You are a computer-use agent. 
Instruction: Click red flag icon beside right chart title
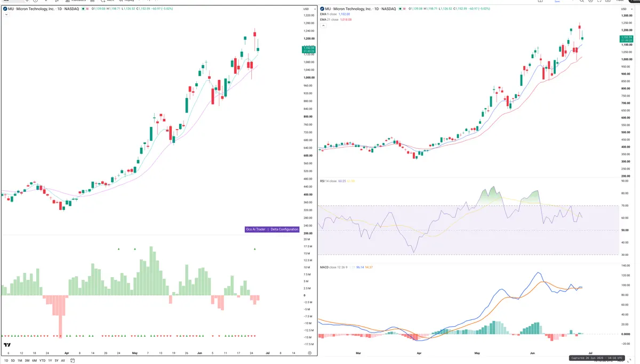[404, 9]
